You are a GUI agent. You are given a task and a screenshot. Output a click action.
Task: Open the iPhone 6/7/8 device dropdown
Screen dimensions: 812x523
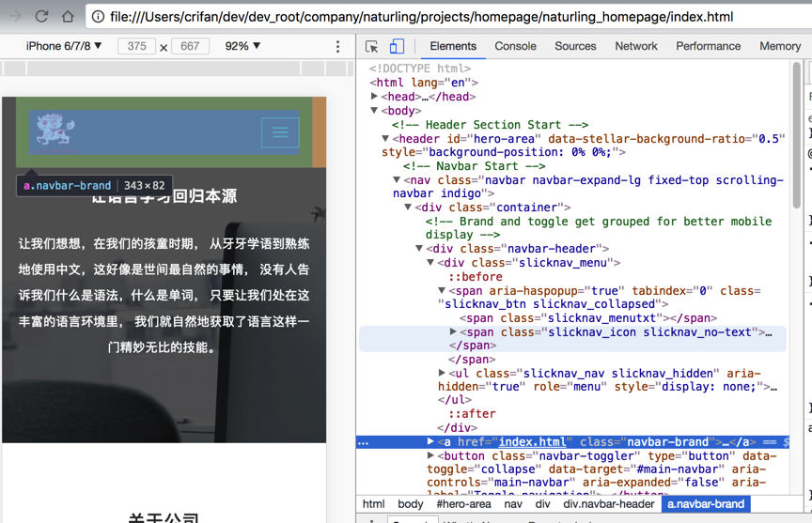(x=64, y=46)
